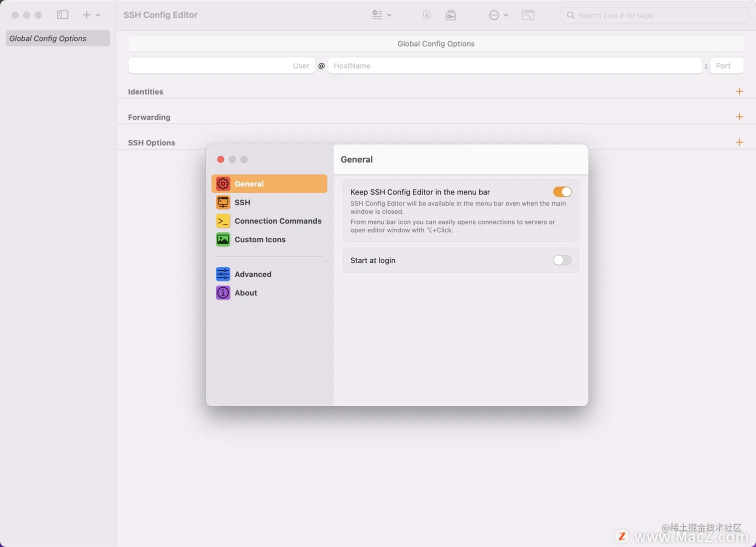Click the Global Config Options title field

pyautogui.click(x=436, y=43)
